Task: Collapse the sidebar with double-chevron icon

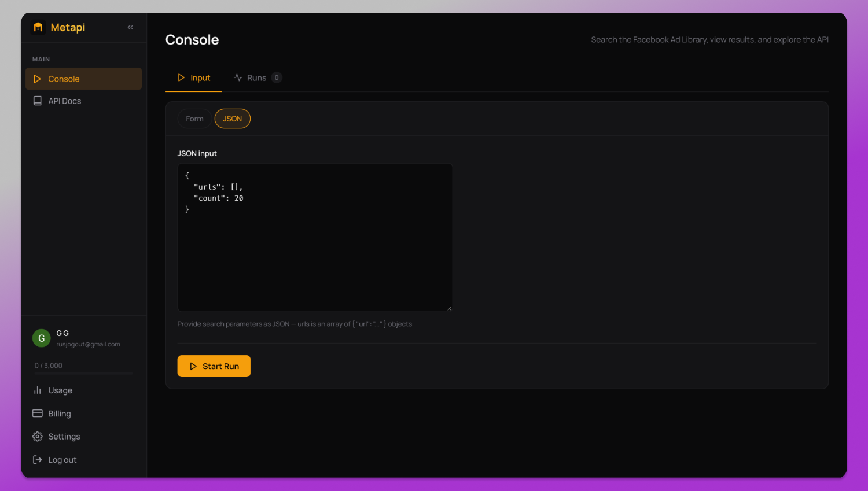Action: point(131,27)
